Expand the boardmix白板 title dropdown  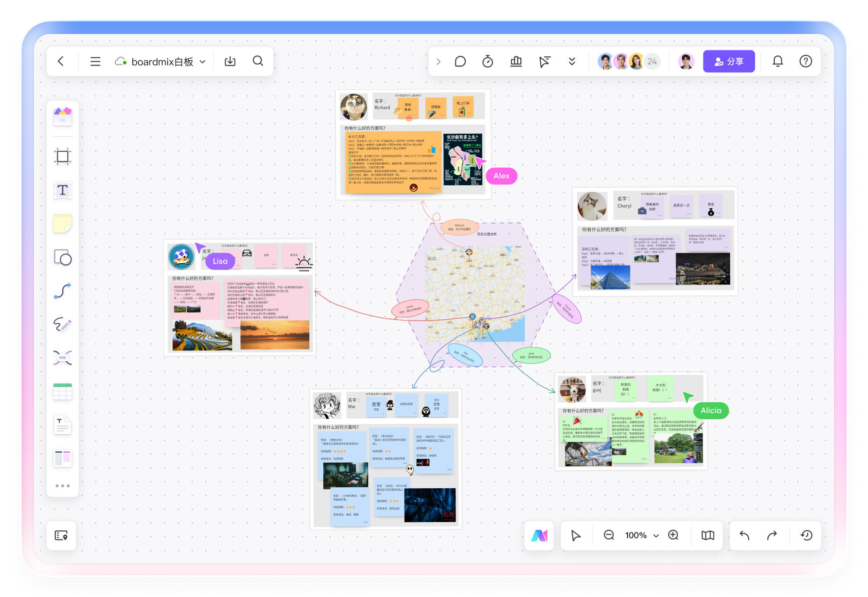tap(203, 62)
